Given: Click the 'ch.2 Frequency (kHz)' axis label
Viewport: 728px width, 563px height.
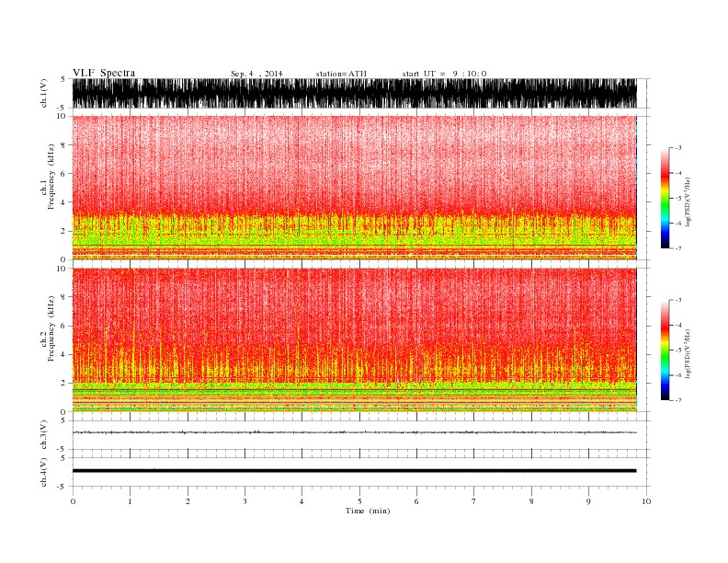Looking at the screenshot, I should pos(48,329).
